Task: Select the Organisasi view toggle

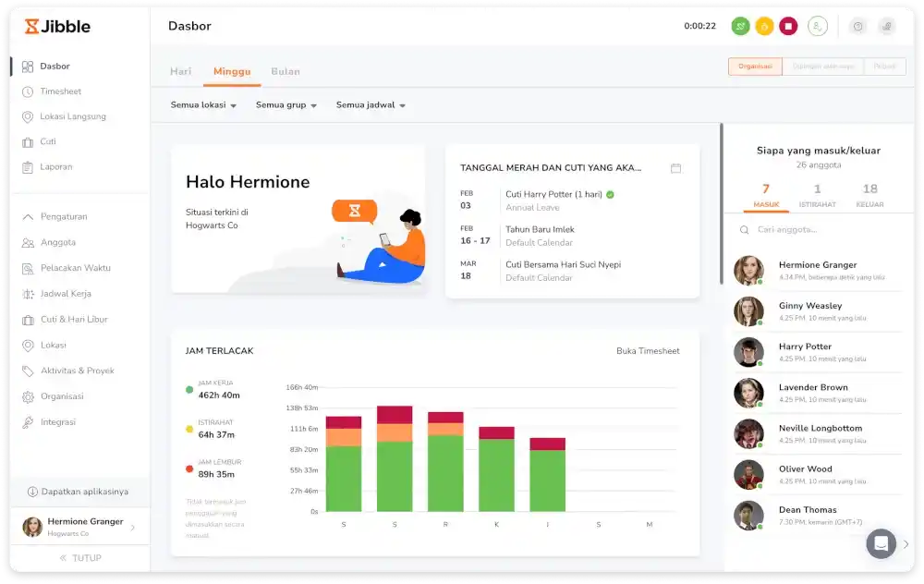Action: (755, 67)
